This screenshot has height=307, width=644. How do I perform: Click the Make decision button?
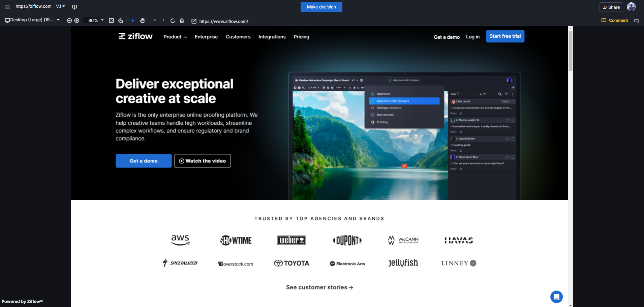tap(321, 7)
